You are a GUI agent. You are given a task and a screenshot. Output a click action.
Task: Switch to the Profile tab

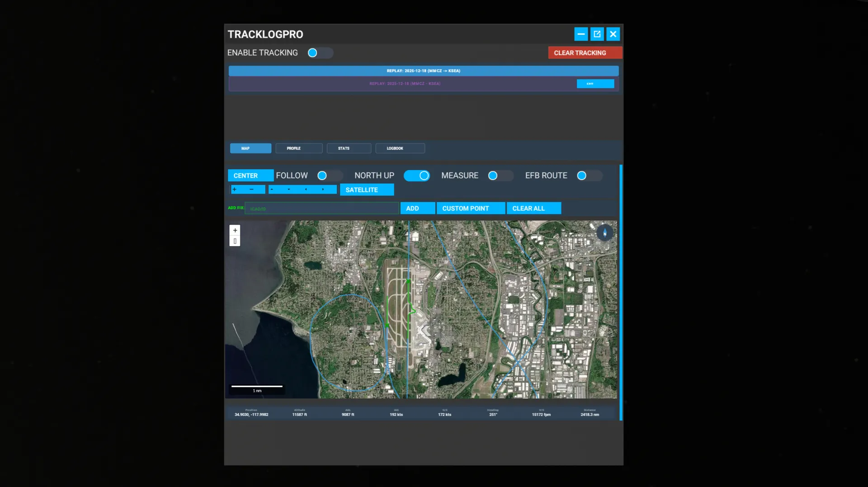[298, 148]
